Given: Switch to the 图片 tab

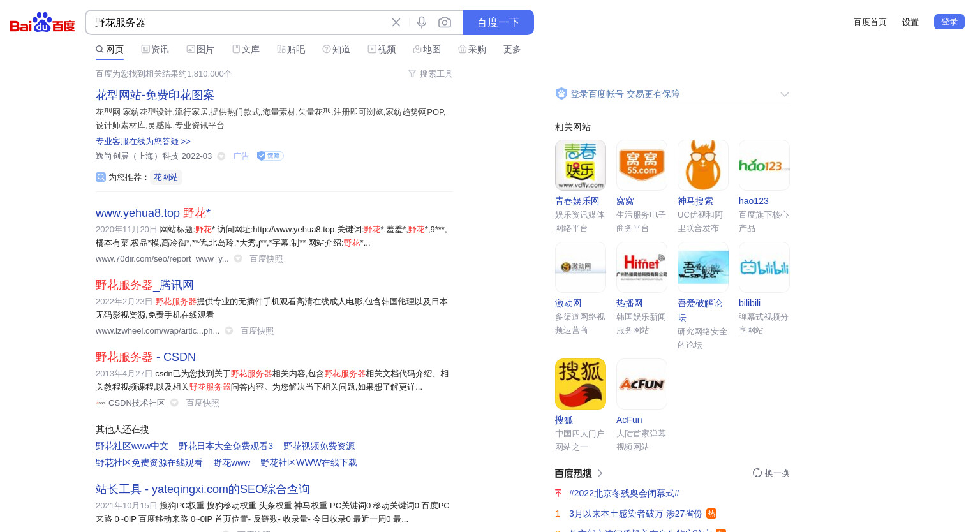Looking at the screenshot, I should click(x=200, y=49).
